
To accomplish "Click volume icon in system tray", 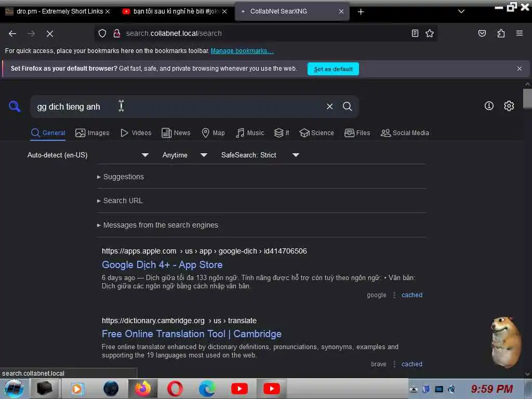I will 451,389.
